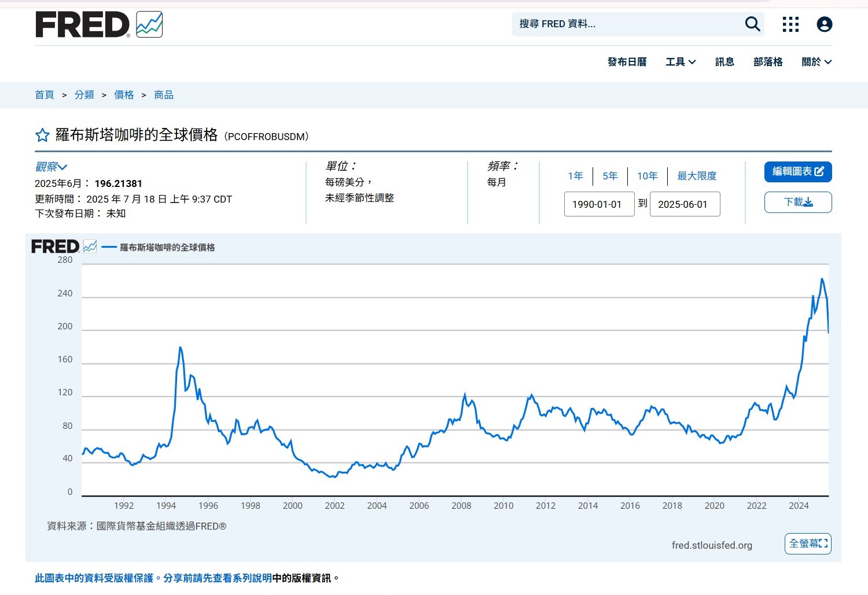Open the 部落格 menu item
This screenshot has height=595, width=868.
(x=767, y=62)
